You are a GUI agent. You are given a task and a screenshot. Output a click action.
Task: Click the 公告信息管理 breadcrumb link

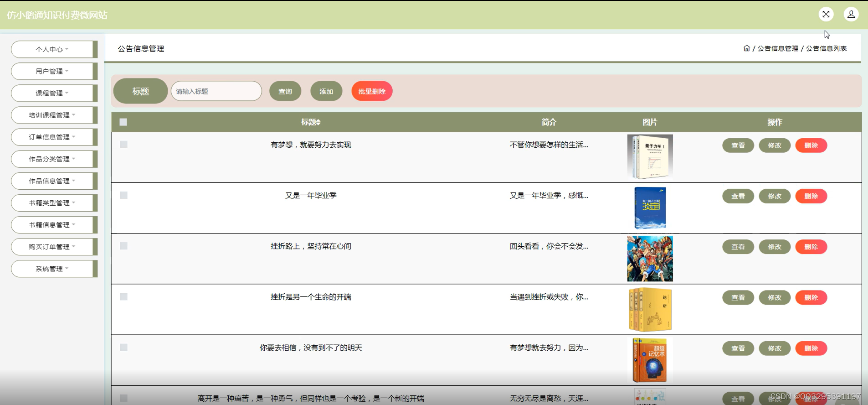coord(778,48)
